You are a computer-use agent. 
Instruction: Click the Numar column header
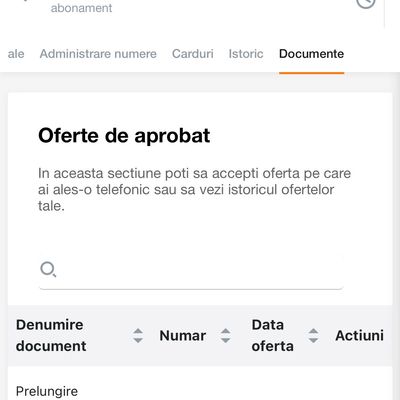click(183, 336)
